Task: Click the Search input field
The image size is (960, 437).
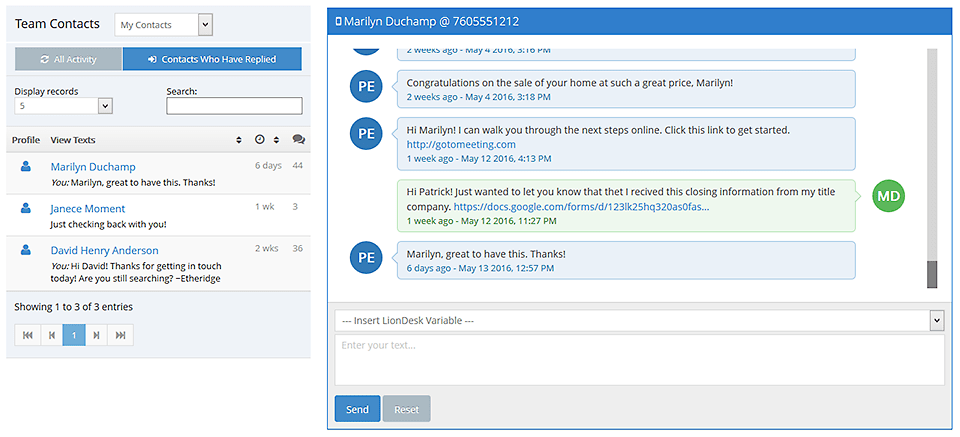Action: (234, 106)
